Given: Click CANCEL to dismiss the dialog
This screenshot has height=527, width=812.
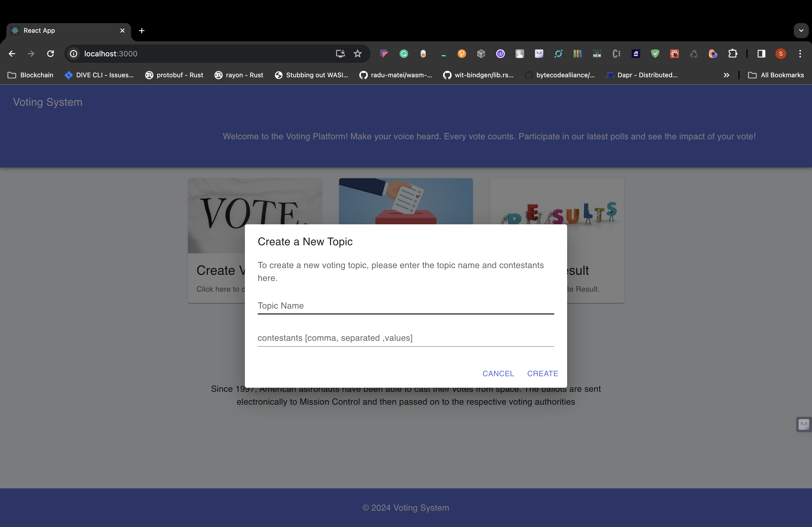Looking at the screenshot, I should [x=498, y=373].
